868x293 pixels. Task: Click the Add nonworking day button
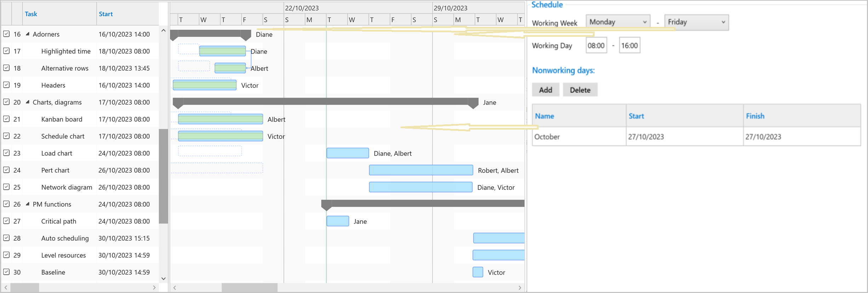pos(545,90)
